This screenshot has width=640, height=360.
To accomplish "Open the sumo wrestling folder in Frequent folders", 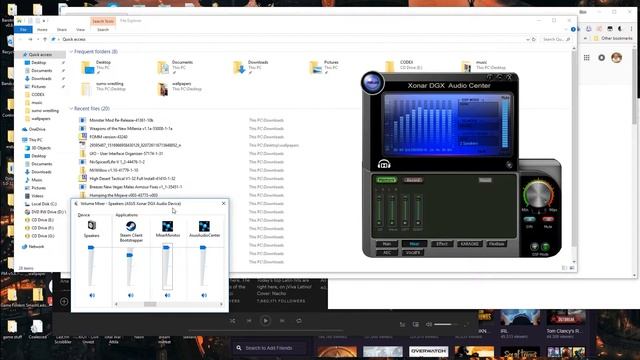I will click(x=104, y=88).
